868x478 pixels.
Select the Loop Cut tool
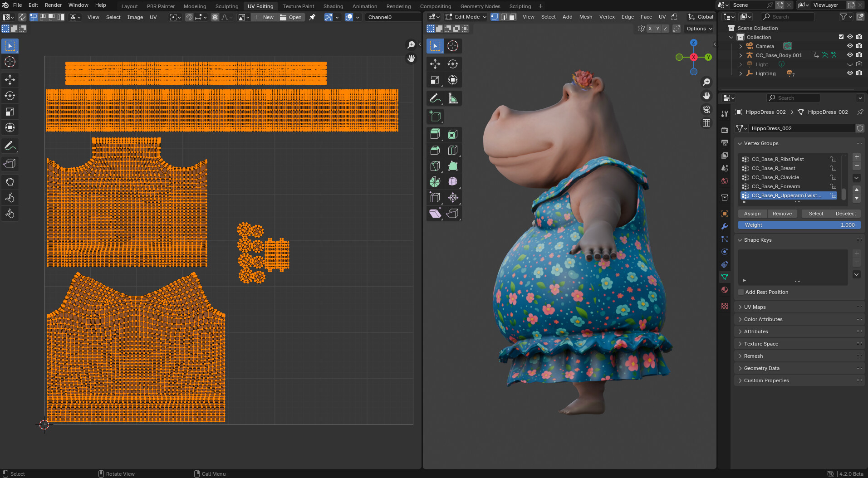pos(453,150)
